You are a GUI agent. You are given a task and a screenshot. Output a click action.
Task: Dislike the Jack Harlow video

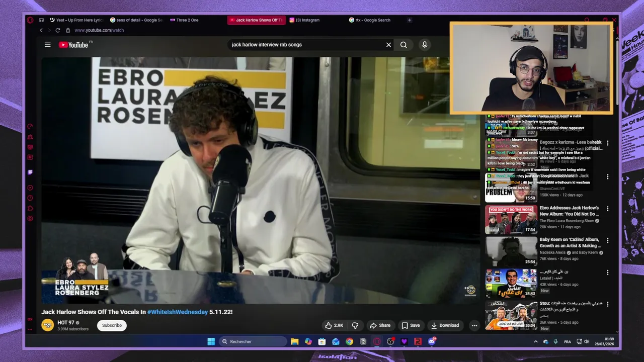click(x=355, y=325)
